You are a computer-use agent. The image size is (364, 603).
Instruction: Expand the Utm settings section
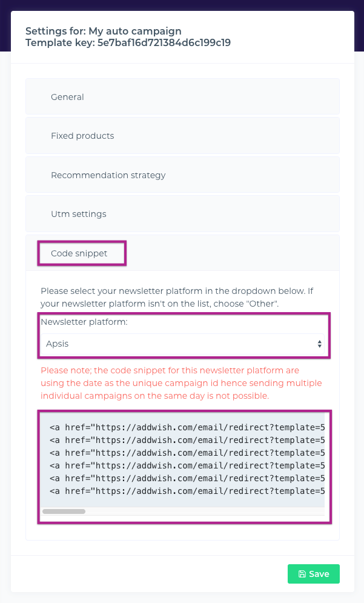tap(78, 214)
